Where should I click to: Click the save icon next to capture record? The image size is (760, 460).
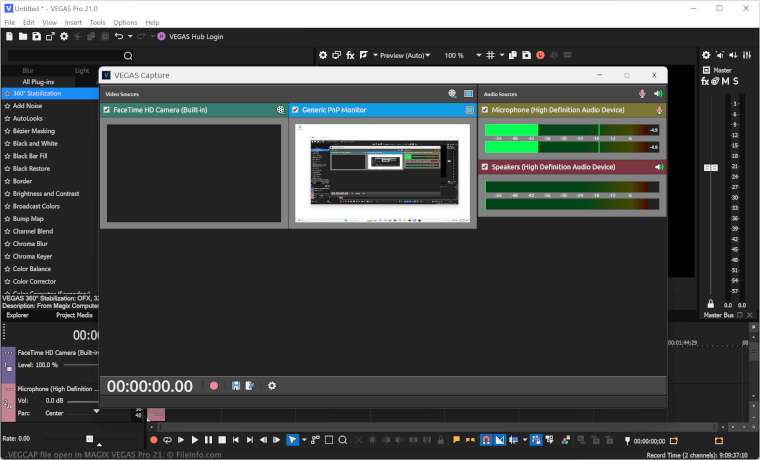[236, 386]
